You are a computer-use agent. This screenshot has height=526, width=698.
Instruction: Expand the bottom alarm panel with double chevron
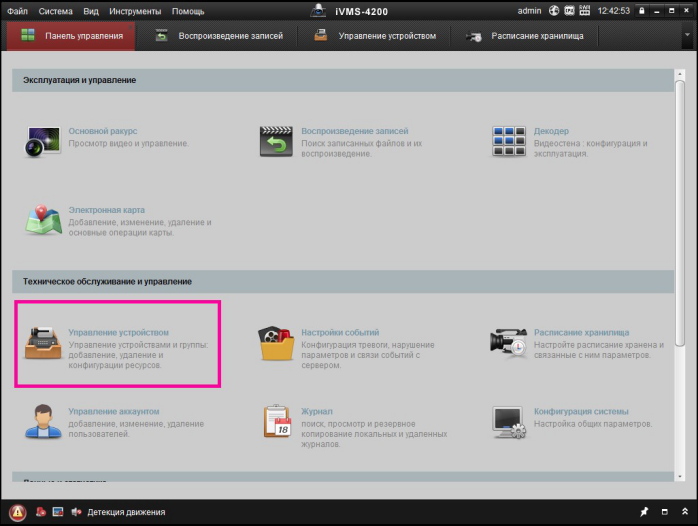[x=684, y=512]
